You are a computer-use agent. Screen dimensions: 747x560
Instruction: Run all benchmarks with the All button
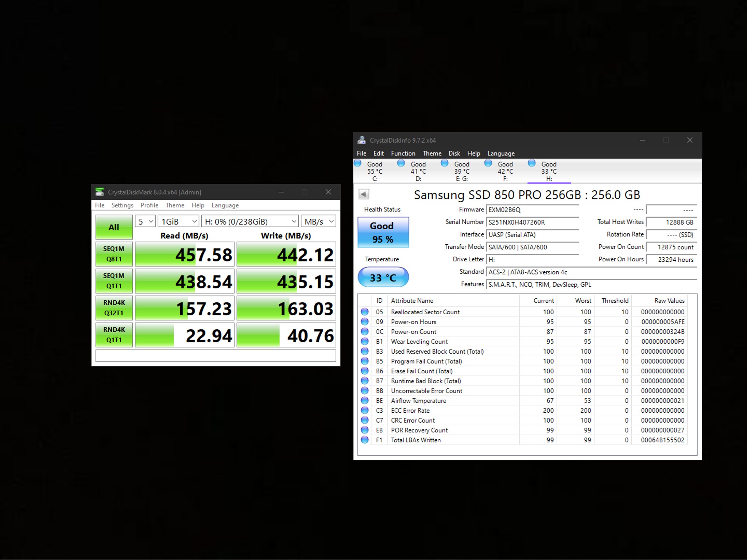click(x=114, y=227)
